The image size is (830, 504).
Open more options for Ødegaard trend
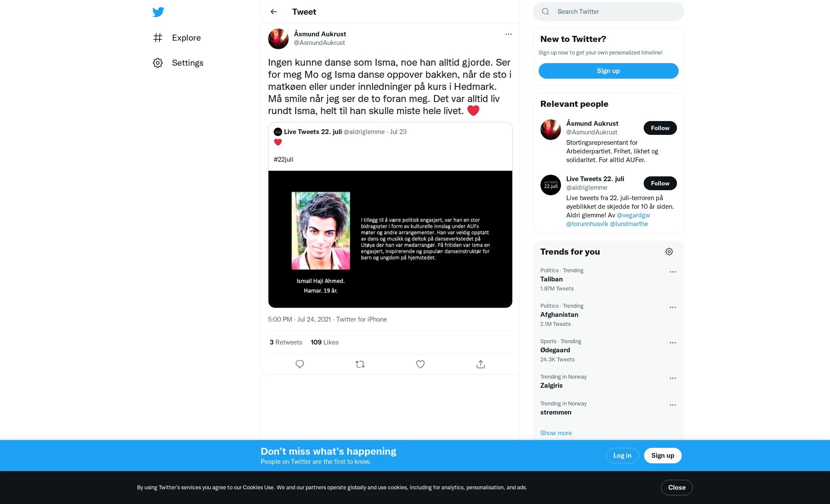(x=673, y=343)
